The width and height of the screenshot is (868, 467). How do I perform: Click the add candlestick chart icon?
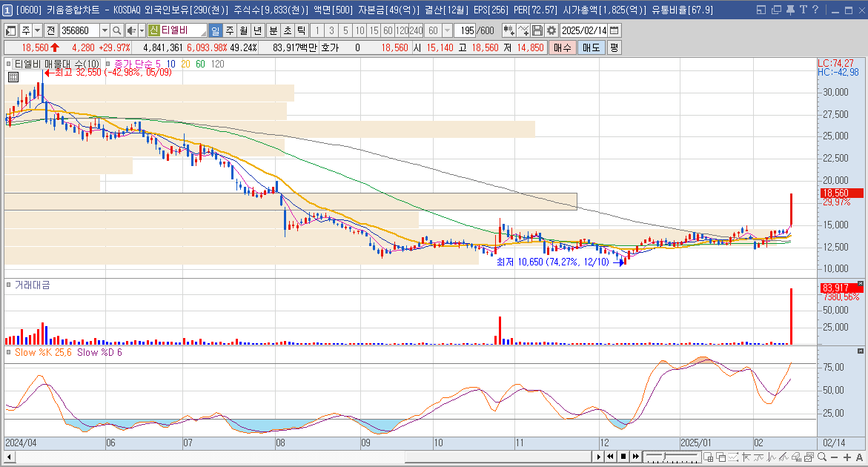[x=508, y=30]
